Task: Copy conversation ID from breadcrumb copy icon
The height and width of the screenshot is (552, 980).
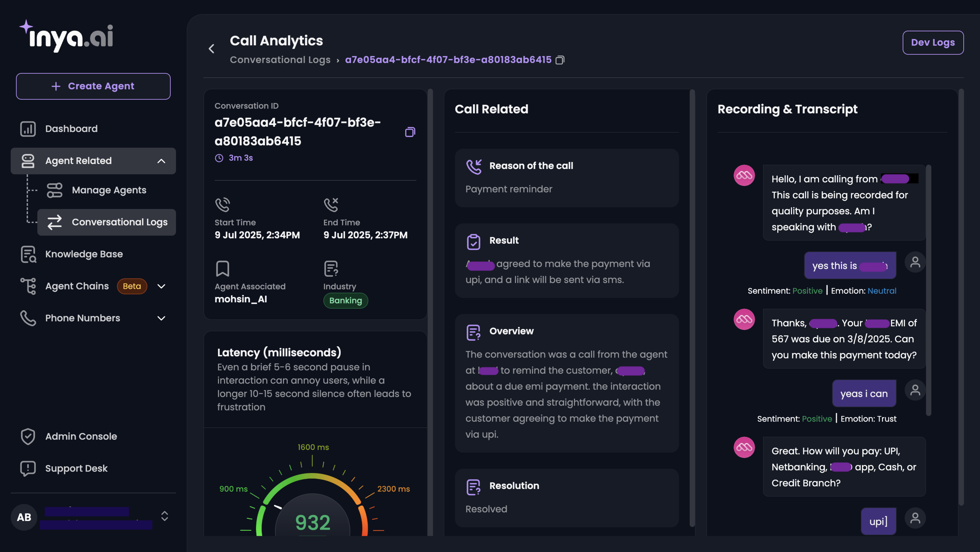Action: coord(560,60)
